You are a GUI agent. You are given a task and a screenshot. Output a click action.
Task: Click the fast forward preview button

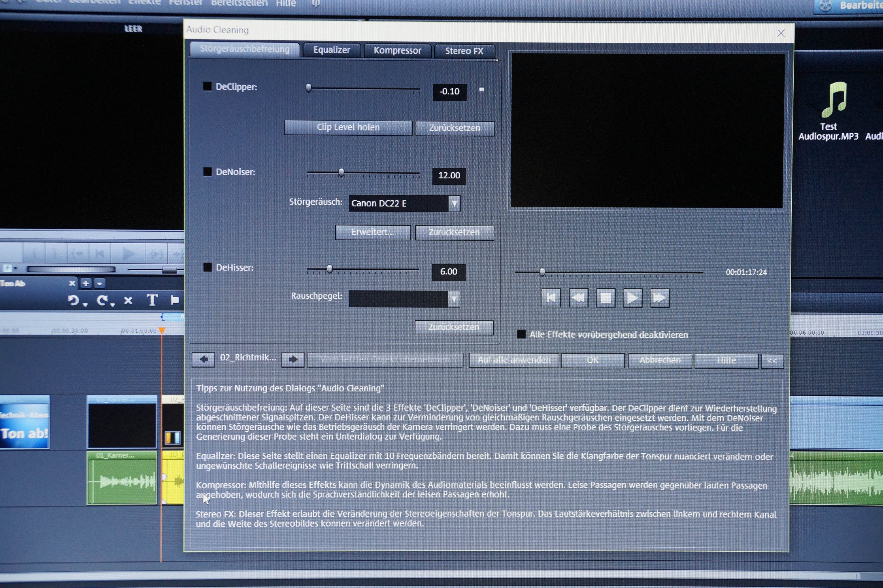click(x=660, y=298)
